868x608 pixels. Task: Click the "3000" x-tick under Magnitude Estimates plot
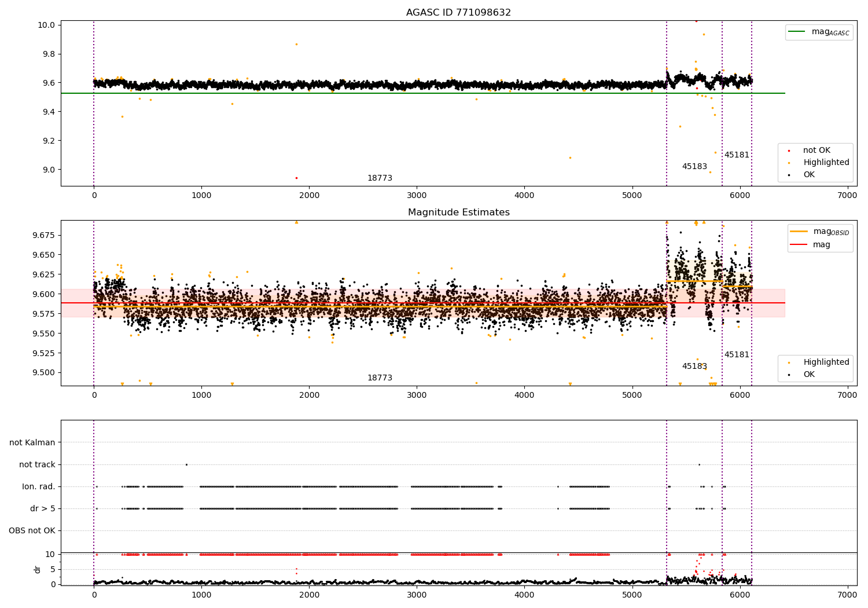coord(417,395)
